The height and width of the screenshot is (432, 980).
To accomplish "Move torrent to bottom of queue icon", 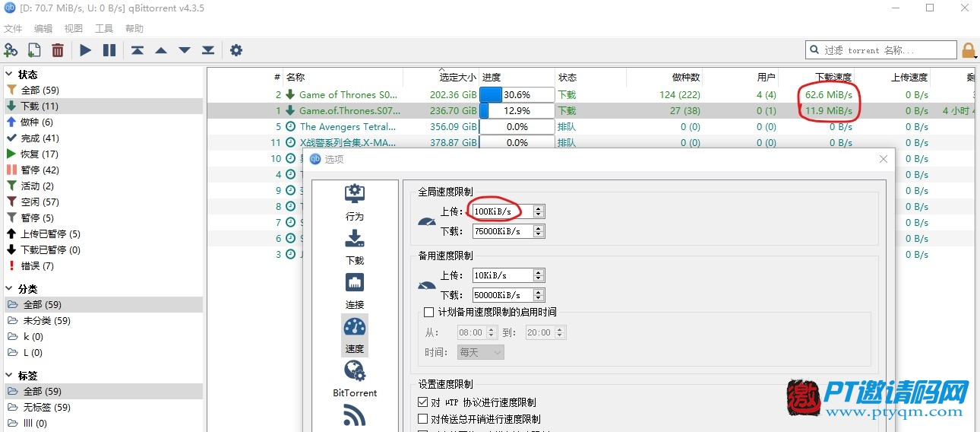I will click(208, 50).
